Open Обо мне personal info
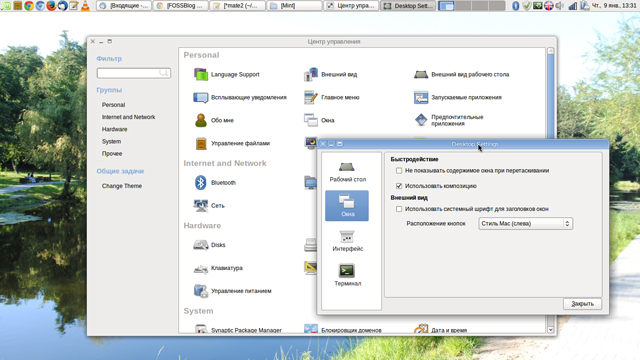640x360 pixels. (214, 120)
